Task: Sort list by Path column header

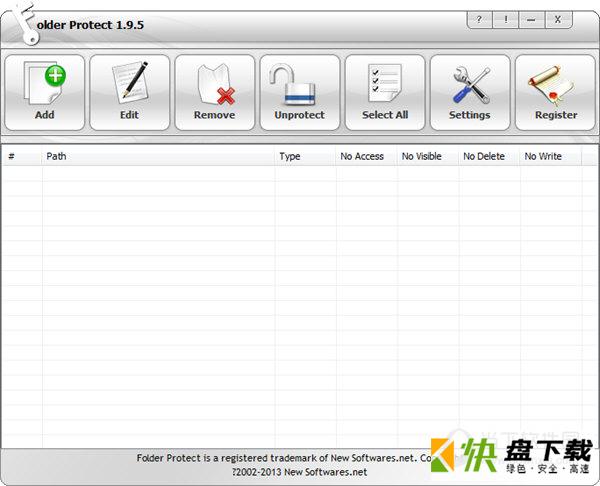Action: (158, 156)
